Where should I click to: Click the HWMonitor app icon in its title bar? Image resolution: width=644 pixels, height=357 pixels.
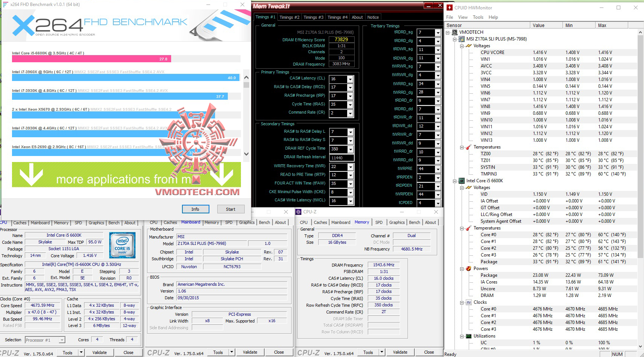pos(449,7)
